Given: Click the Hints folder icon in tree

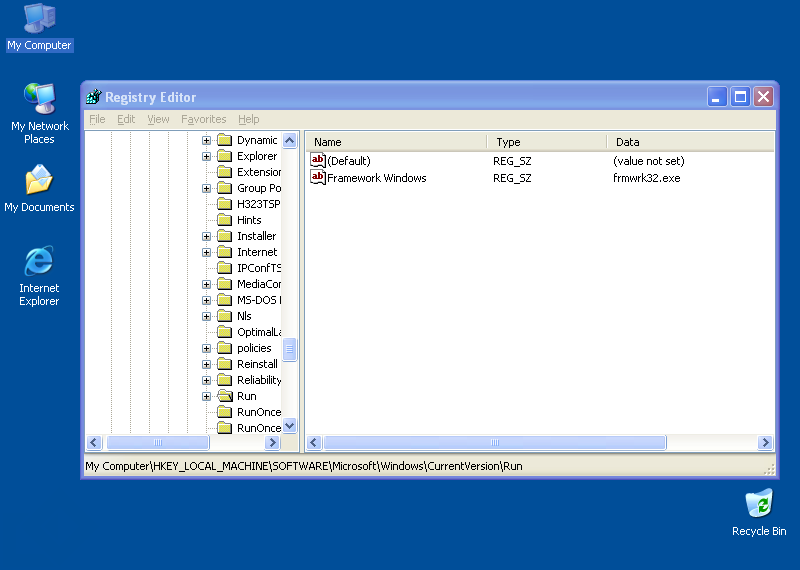Looking at the screenshot, I should click(x=225, y=220).
